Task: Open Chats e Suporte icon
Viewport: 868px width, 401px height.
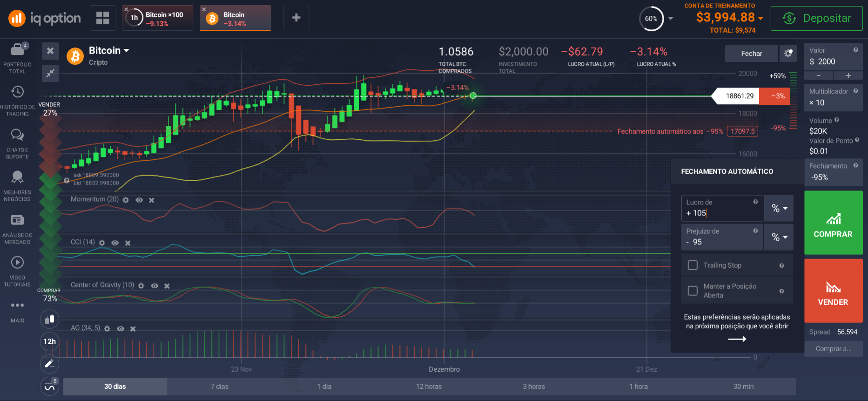Action: pyautogui.click(x=18, y=135)
